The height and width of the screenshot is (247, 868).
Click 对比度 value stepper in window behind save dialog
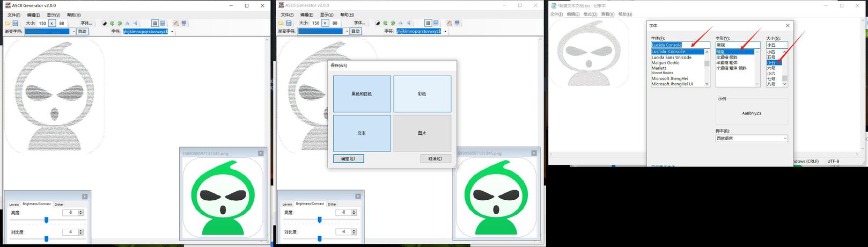(354, 232)
